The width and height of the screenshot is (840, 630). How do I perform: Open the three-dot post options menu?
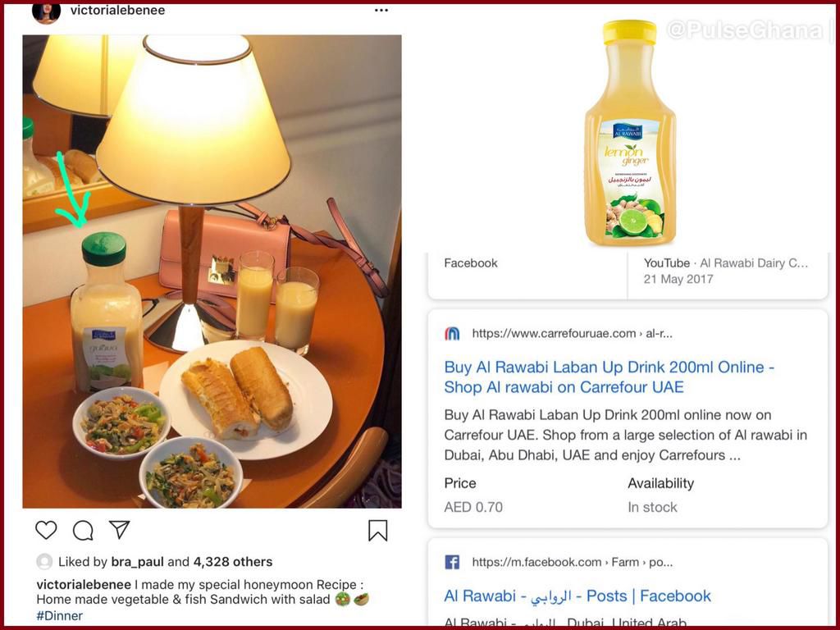tap(381, 10)
